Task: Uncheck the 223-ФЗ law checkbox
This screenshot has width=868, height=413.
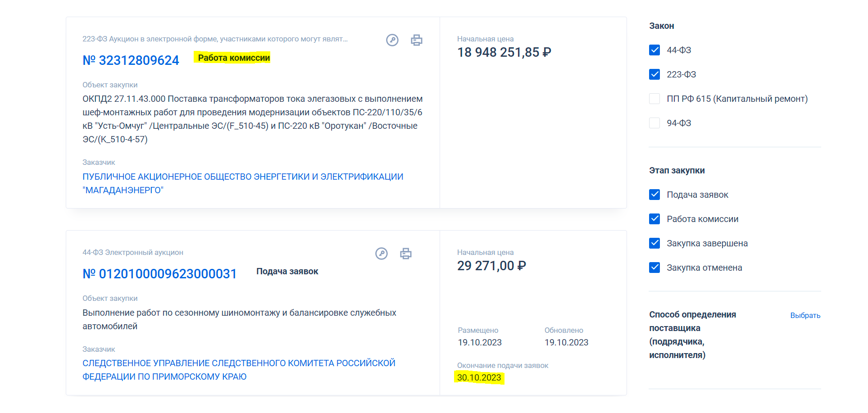Action: pos(654,74)
